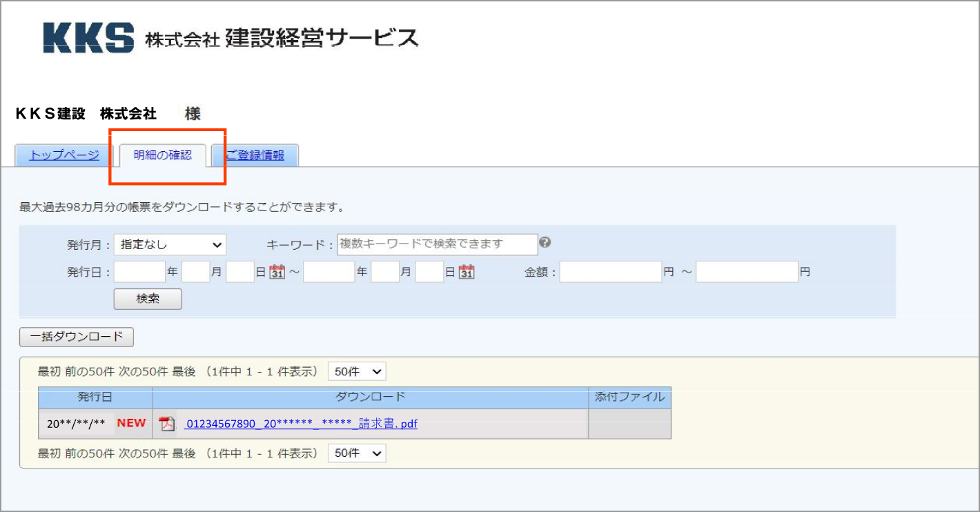The height and width of the screenshot is (512, 980).
Task: Click 前の50件 in the upper pagination
Action: point(90,372)
